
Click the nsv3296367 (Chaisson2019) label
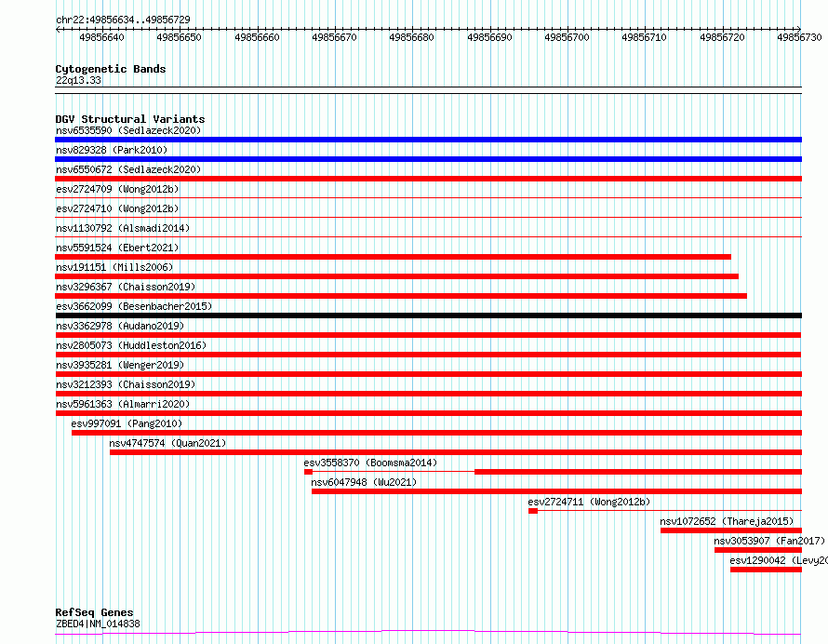(x=126, y=287)
